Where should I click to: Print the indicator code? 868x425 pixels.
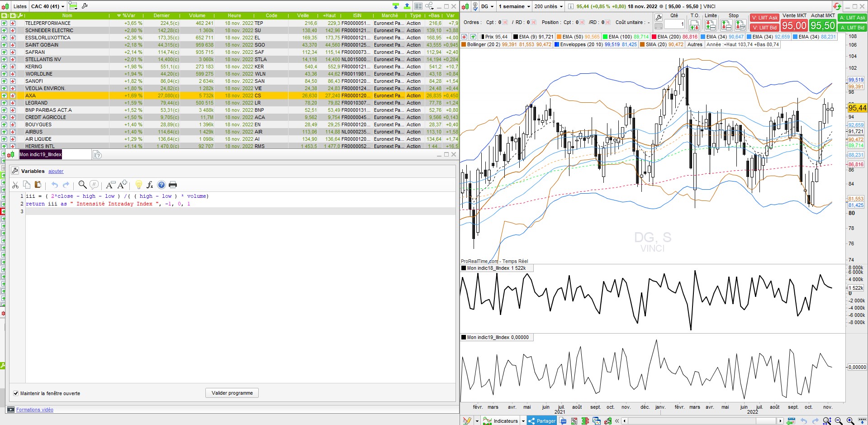coord(173,185)
